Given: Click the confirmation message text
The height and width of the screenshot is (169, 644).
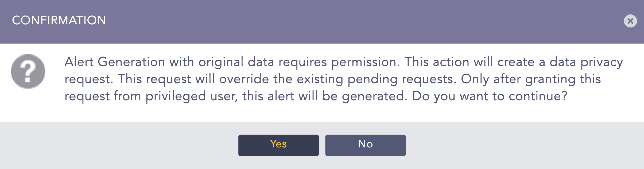Looking at the screenshot, I should tap(321, 79).
